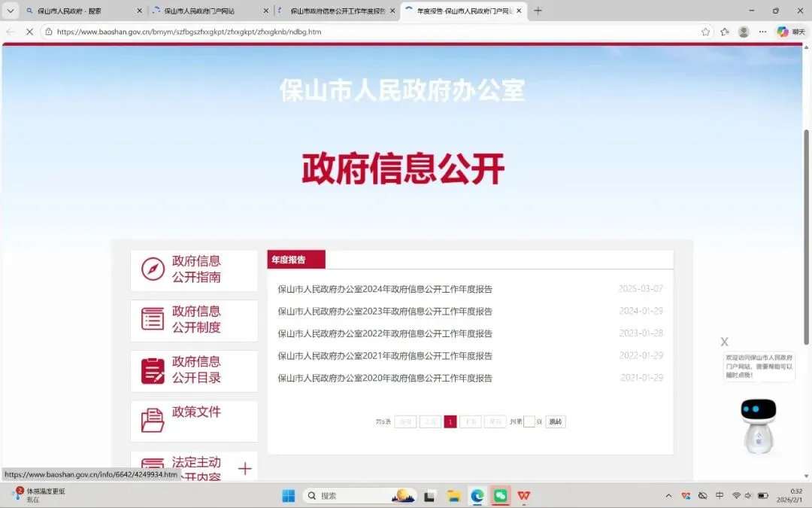Open the 2024年政府信息公开工作年度报告 link
This screenshot has height=508, width=812.
[x=385, y=289]
